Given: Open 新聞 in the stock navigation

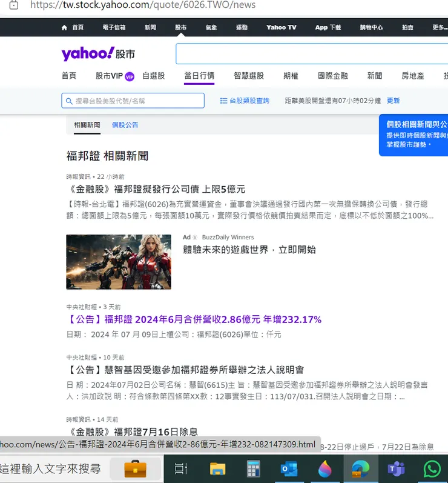Looking at the screenshot, I should (375, 76).
